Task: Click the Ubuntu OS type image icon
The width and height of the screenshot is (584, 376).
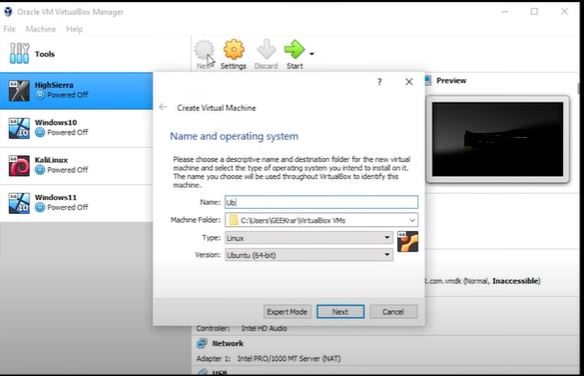Action: [407, 241]
